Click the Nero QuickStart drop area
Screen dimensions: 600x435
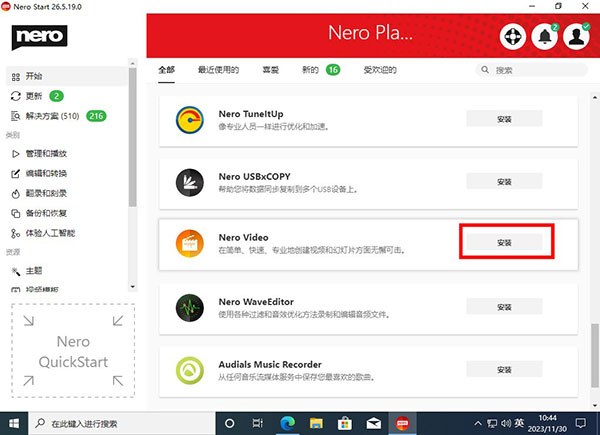pyautogui.click(x=73, y=350)
